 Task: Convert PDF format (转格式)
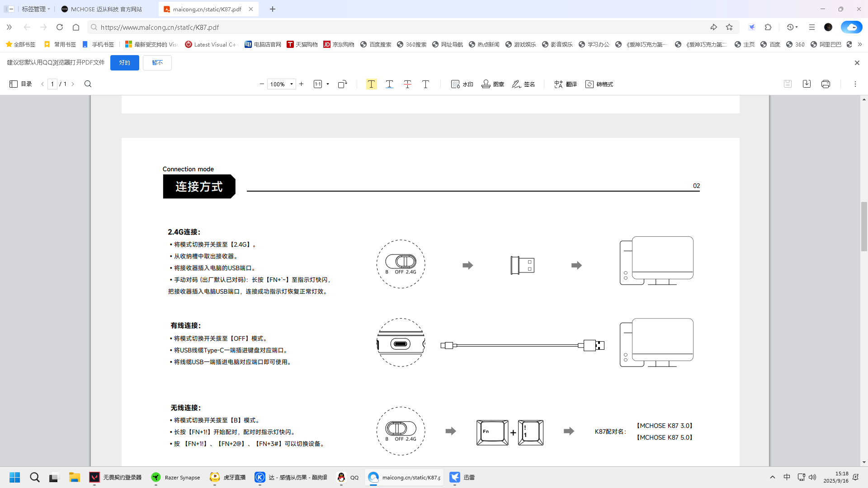tap(599, 84)
